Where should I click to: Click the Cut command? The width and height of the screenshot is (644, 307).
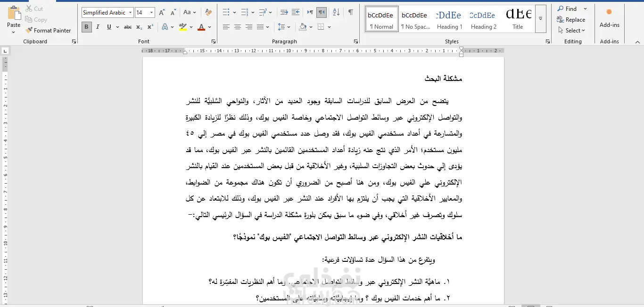(x=34, y=8)
